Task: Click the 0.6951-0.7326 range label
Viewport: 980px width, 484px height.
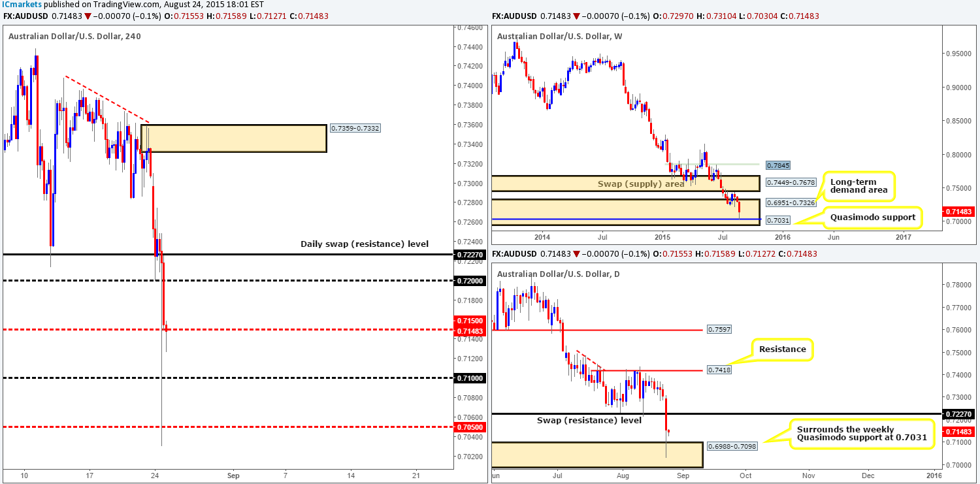Action: (x=791, y=203)
